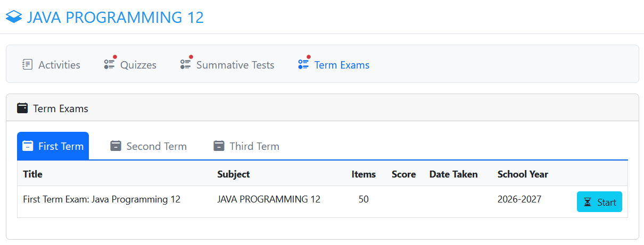Click the calendar icon in Term Exams header
This screenshot has width=644, height=245.
tap(22, 108)
